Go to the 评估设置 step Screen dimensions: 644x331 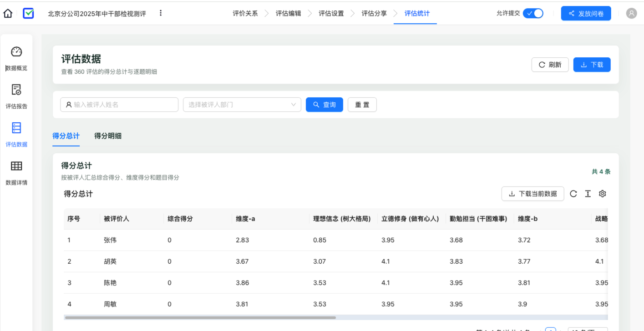pos(331,14)
